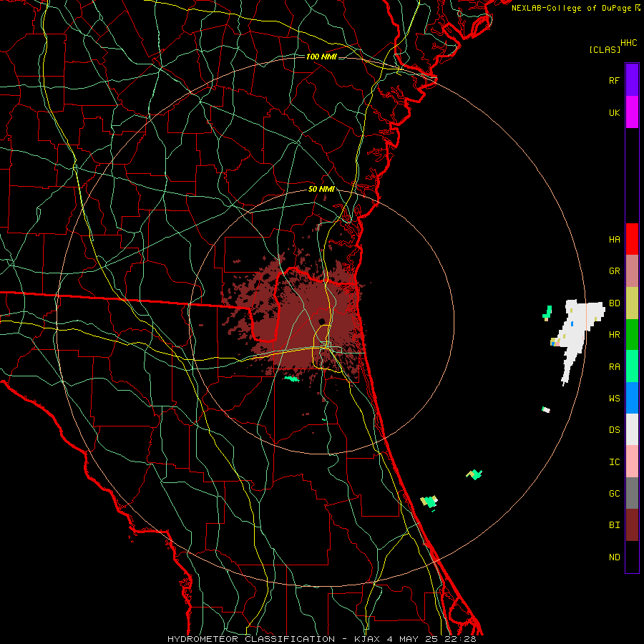Viewport: 644px width, 644px height.
Task: Click the [CLAS] units label
Action: (605, 49)
